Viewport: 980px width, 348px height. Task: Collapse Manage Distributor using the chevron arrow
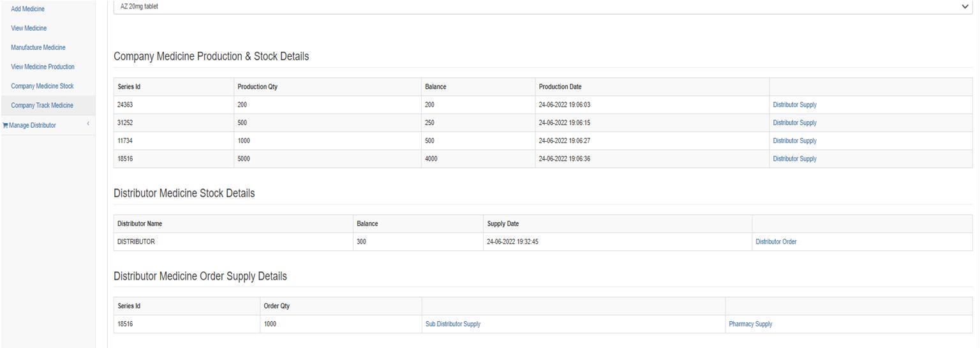(x=88, y=124)
